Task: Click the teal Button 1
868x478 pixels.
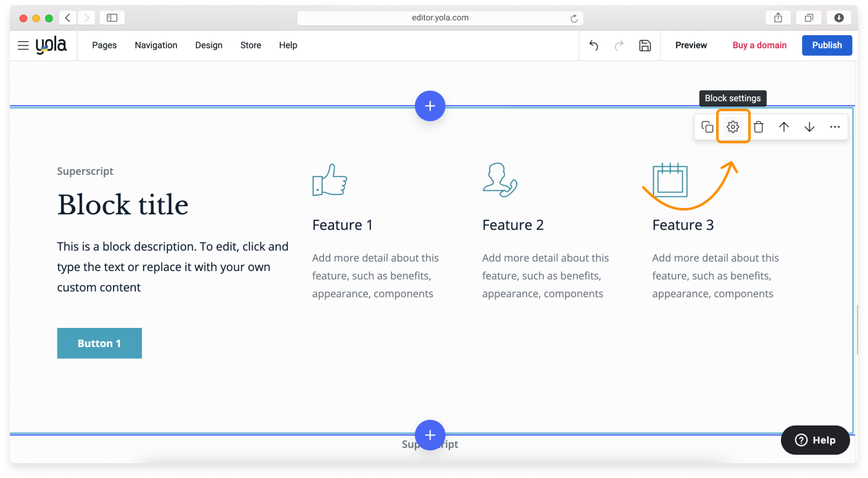Action: tap(99, 343)
